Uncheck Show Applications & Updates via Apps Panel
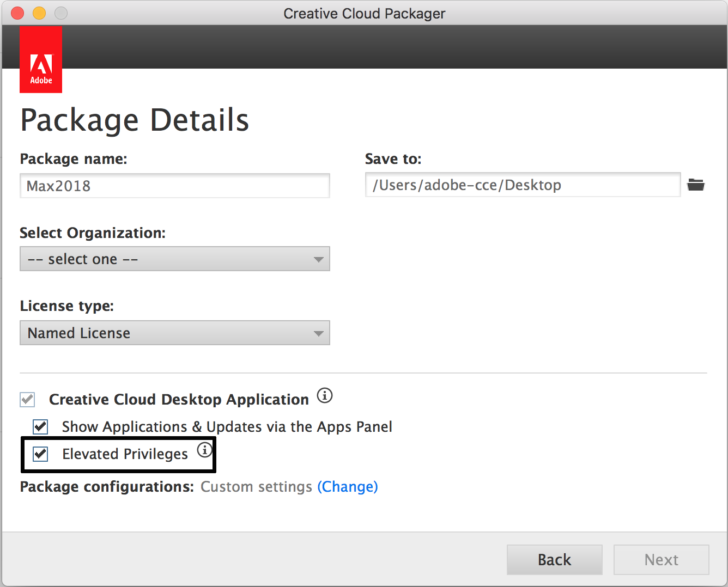 [x=40, y=426]
